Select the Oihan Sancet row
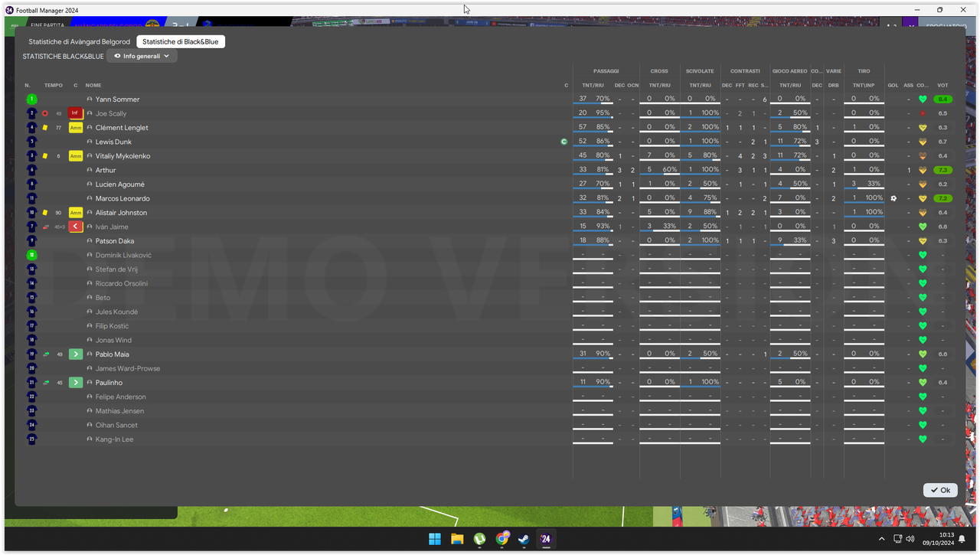Viewport: 980px width, 555px height. click(489, 425)
